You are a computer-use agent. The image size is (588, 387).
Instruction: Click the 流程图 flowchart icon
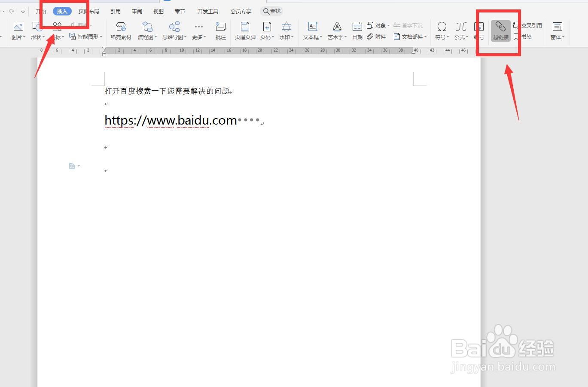147,27
